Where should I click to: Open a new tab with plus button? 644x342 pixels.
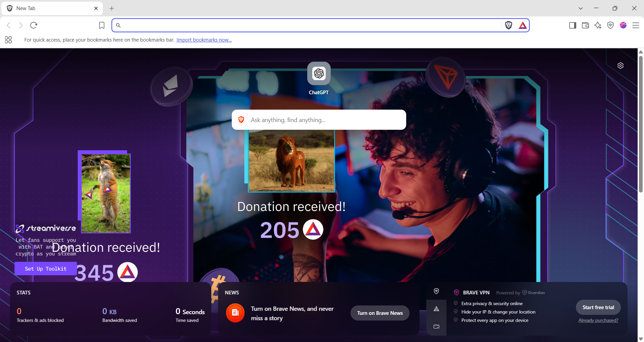coord(112,8)
